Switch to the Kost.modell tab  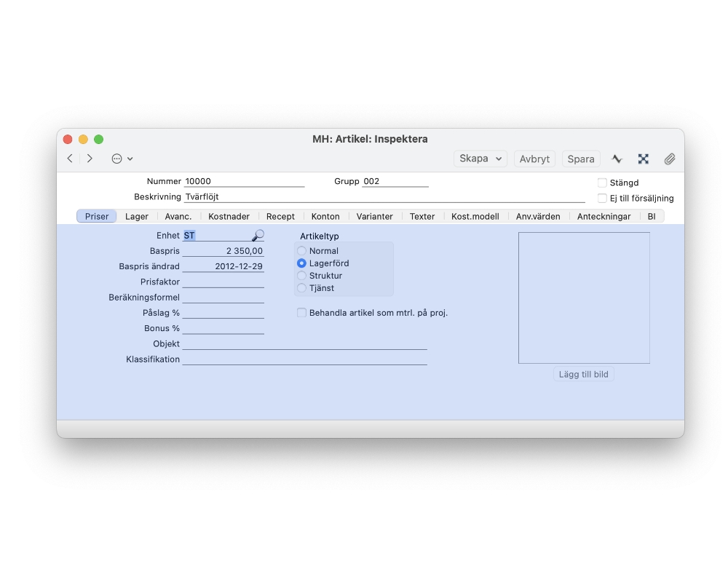(x=475, y=216)
